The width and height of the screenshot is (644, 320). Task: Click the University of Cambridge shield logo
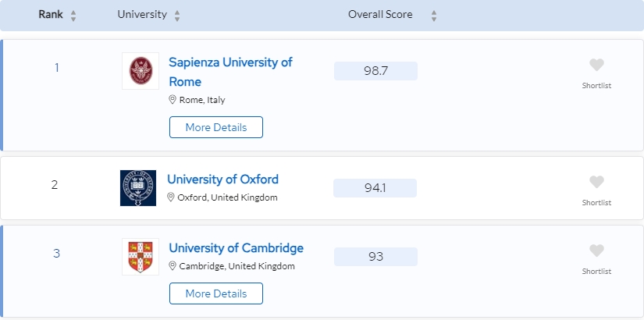pyautogui.click(x=141, y=257)
